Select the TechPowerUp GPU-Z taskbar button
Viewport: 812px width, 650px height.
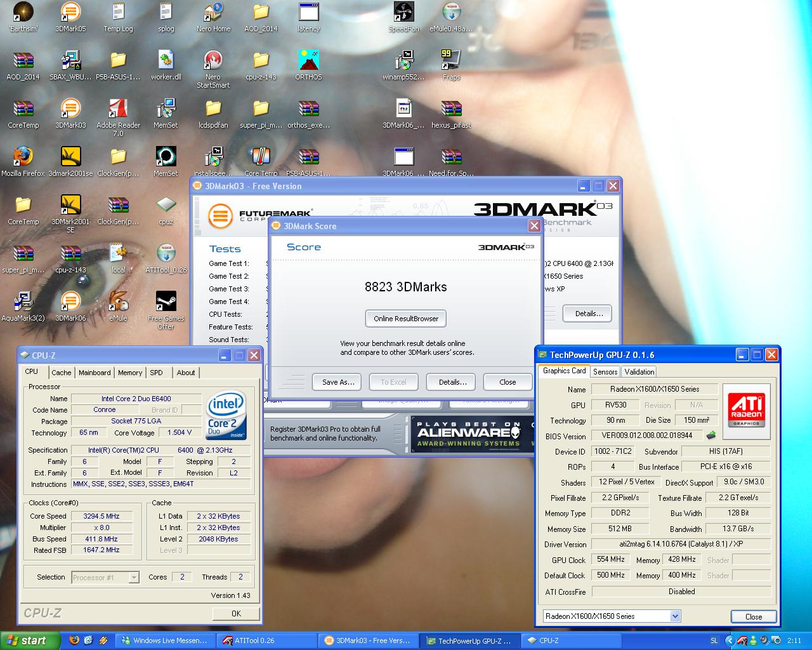[x=470, y=640]
